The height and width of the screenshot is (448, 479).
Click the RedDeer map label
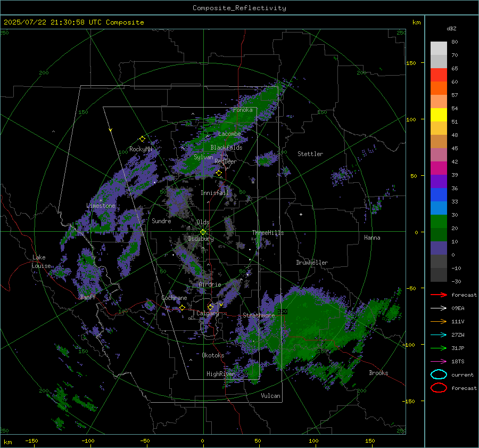click(226, 161)
